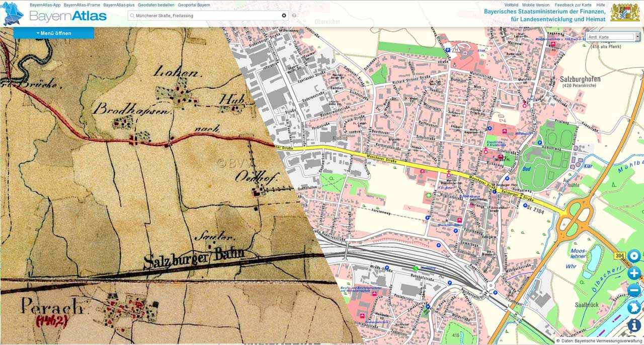Click the 'Geodaten bestellen' link
This screenshot has height=345, width=644.
point(156,5)
